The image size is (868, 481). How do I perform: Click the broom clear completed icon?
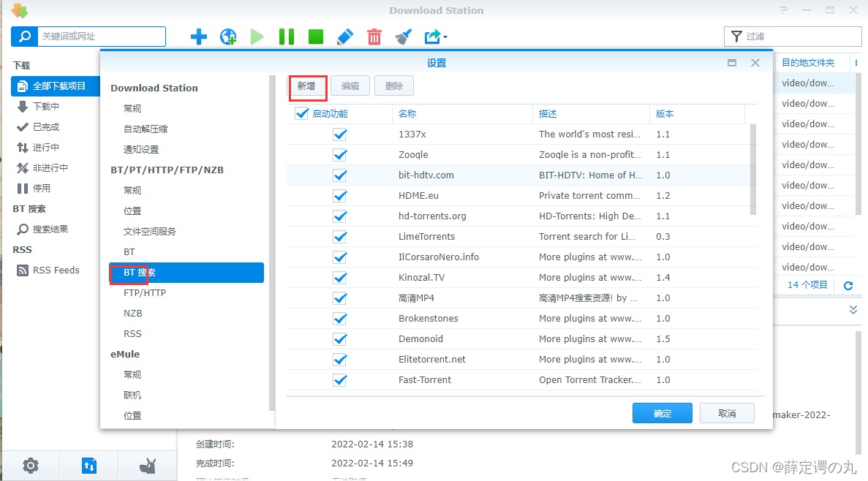404,37
